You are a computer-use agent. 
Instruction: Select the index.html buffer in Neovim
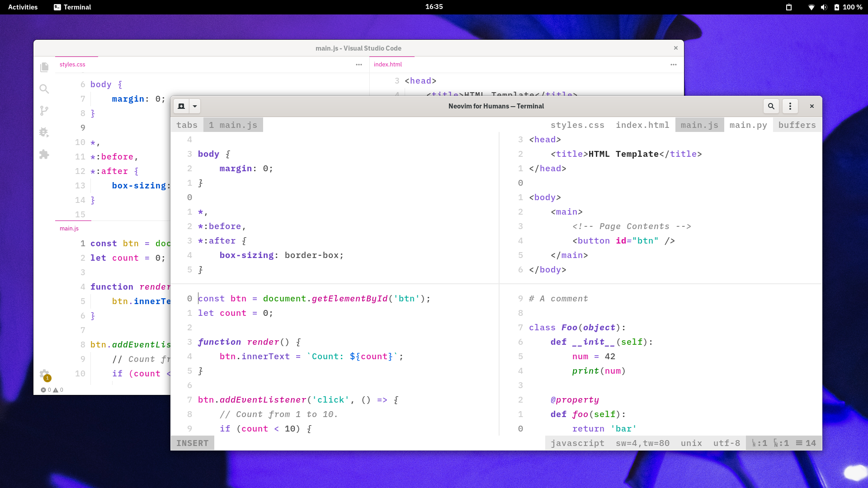642,125
